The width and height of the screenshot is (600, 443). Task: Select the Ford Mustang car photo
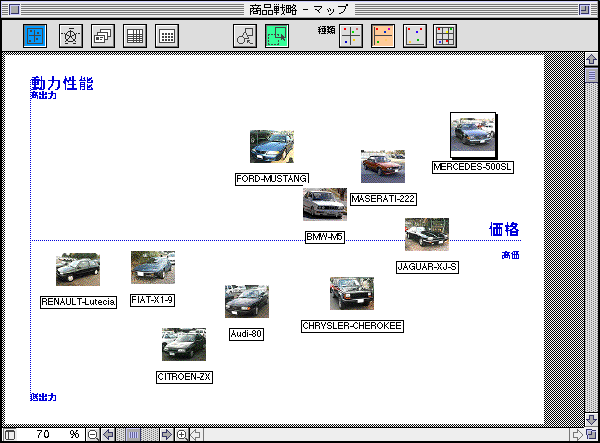[x=272, y=147]
